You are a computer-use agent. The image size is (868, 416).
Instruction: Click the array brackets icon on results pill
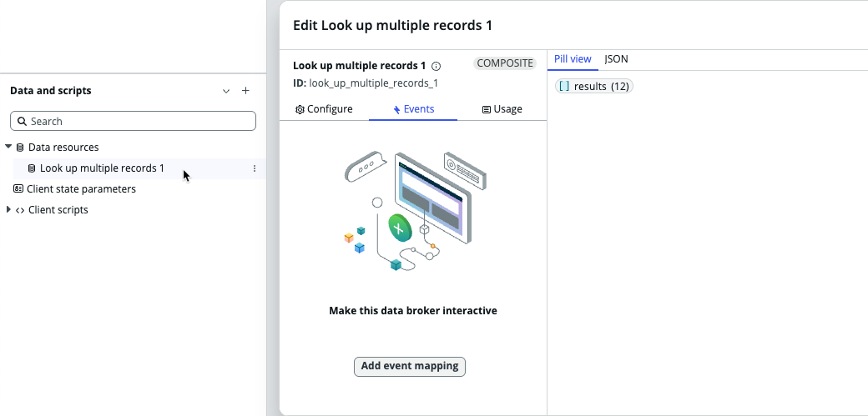(564, 87)
